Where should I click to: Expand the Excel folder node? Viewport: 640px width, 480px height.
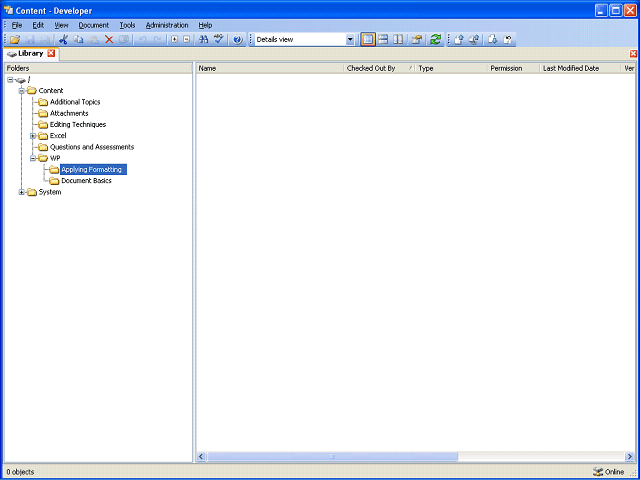tap(33, 136)
